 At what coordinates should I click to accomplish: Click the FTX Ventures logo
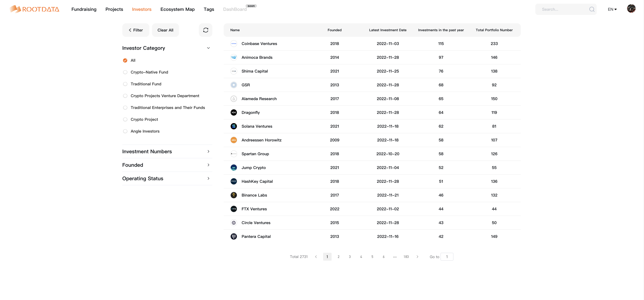coord(233,209)
